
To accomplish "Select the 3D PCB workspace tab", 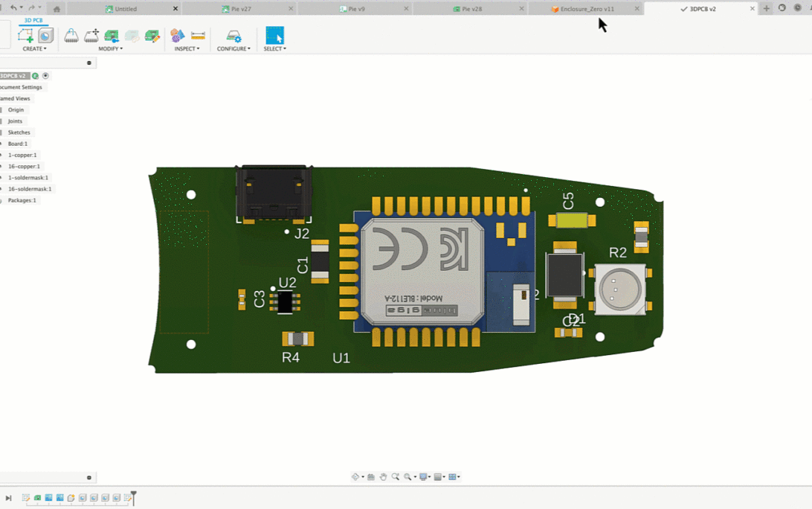I will click(33, 20).
